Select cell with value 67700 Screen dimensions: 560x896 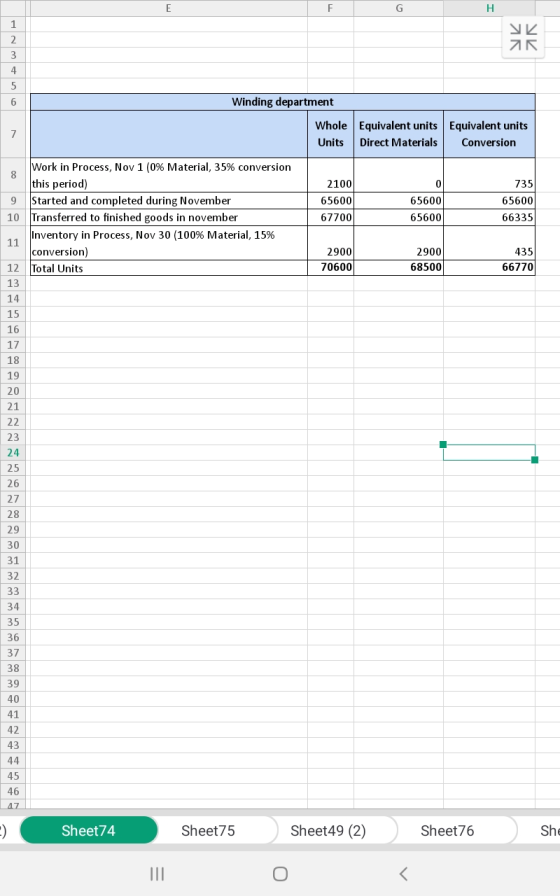[x=330, y=217]
